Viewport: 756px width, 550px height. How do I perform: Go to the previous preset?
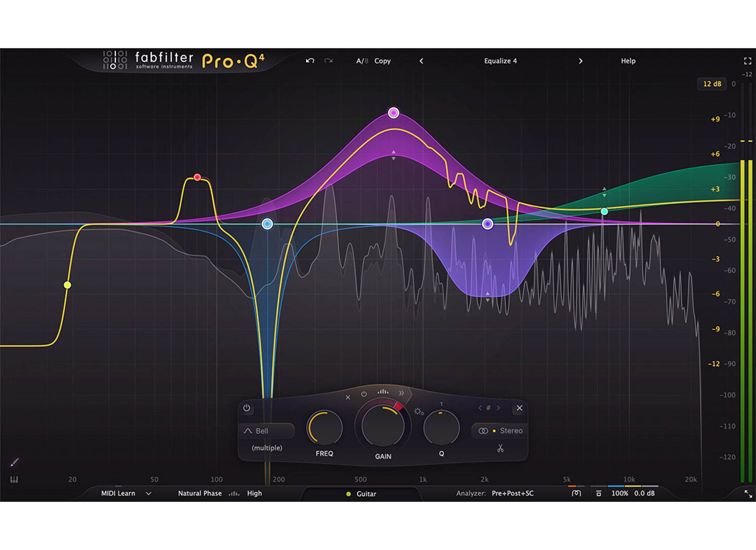421,61
